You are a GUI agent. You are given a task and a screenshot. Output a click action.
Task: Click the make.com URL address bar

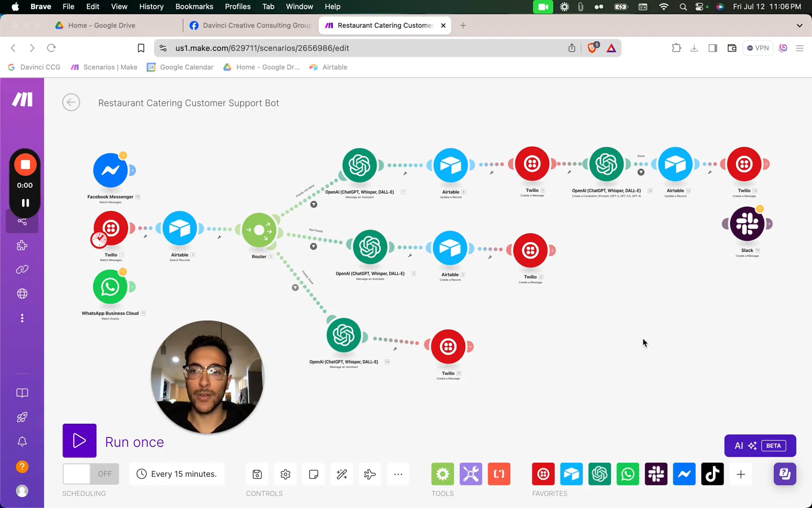tap(367, 48)
